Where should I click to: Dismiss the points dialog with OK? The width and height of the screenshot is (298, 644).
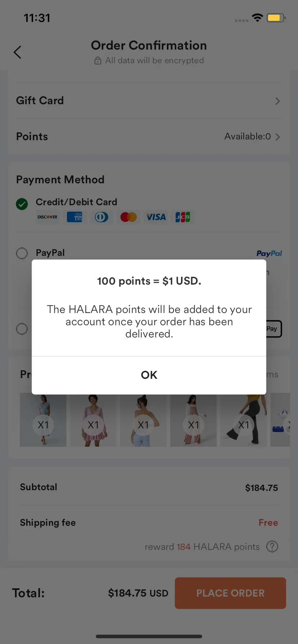tap(149, 375)
